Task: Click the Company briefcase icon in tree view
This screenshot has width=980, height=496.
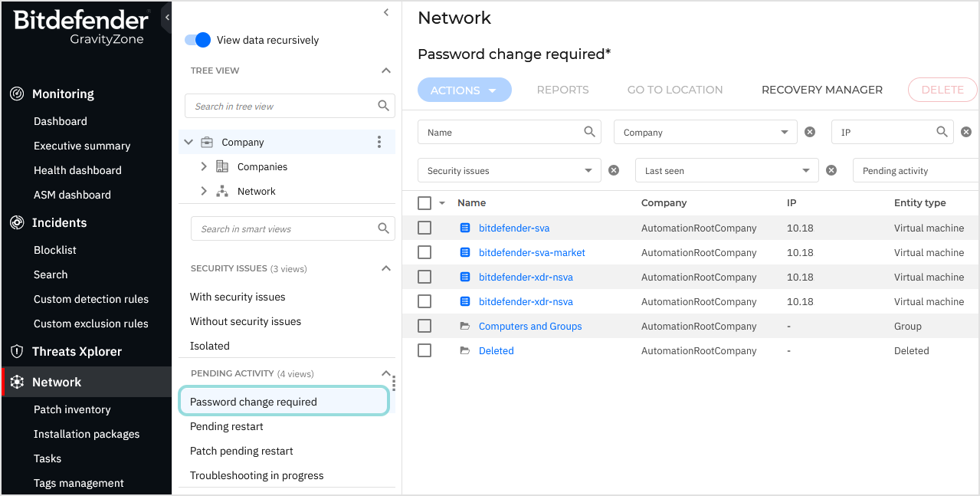Action: (206, 141)
